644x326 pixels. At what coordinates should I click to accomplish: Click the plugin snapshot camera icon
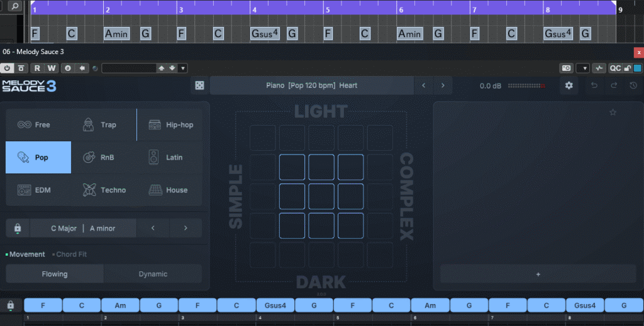click(x=567, y=68)
